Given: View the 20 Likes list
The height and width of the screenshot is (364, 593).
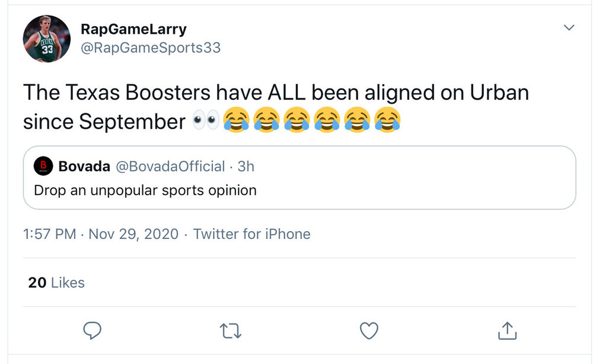Looking at the screenshot, I should click(x=56, y=283).
